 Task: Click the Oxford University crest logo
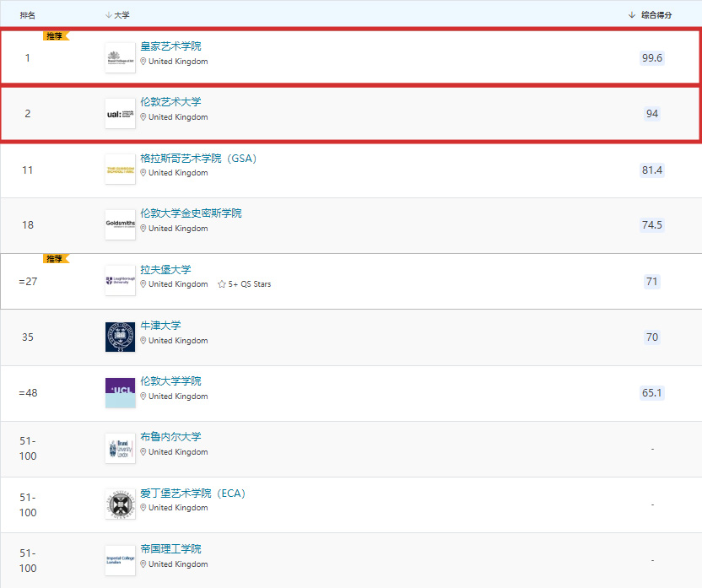[x=120, y=337]
